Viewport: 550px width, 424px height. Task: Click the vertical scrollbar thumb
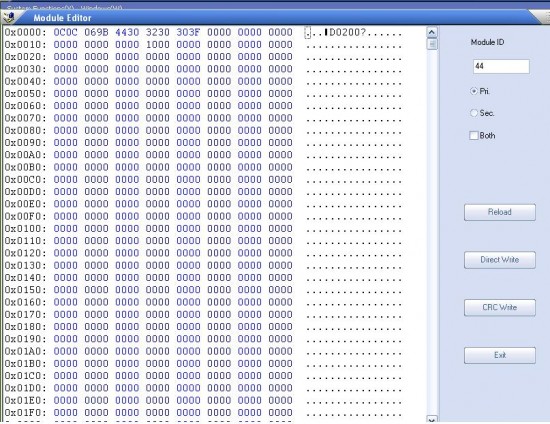pos(432,44)
